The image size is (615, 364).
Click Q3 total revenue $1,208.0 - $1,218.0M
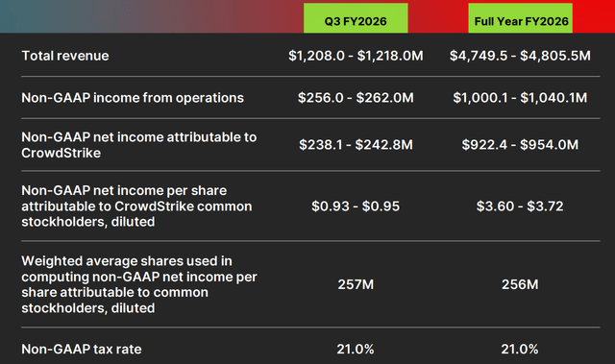pos(356,56)
